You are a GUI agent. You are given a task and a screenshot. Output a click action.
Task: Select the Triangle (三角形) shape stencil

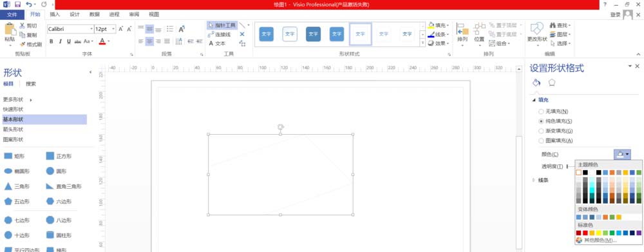coord(17,186)
